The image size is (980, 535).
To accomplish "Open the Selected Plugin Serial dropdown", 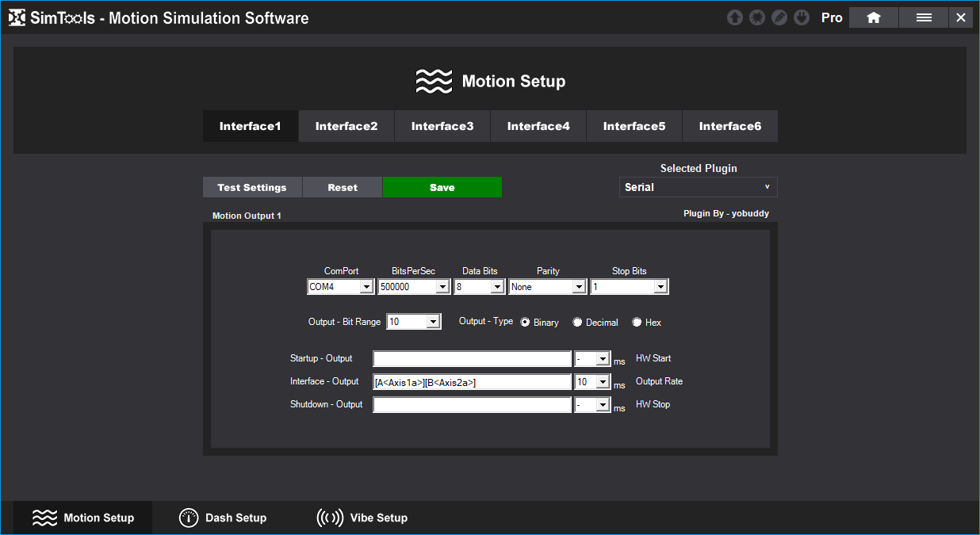I will (x=698, y=187).
